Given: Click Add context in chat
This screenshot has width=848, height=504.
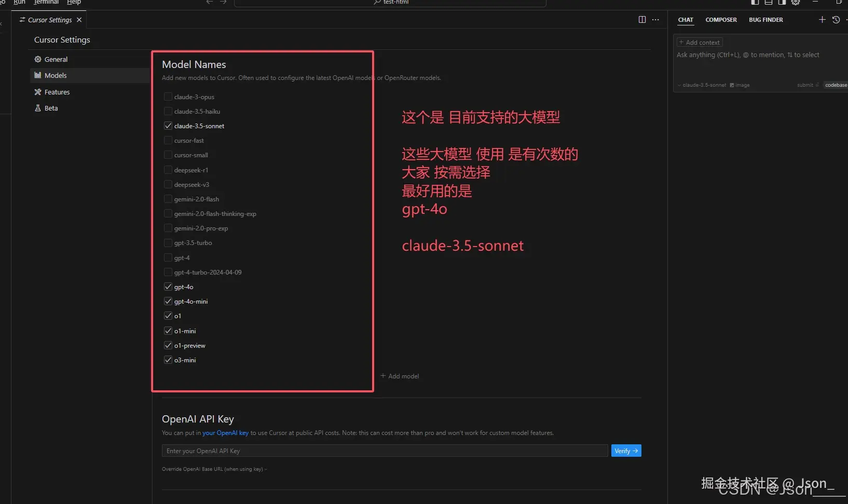Looking at the screenshot, I should 700,43.
